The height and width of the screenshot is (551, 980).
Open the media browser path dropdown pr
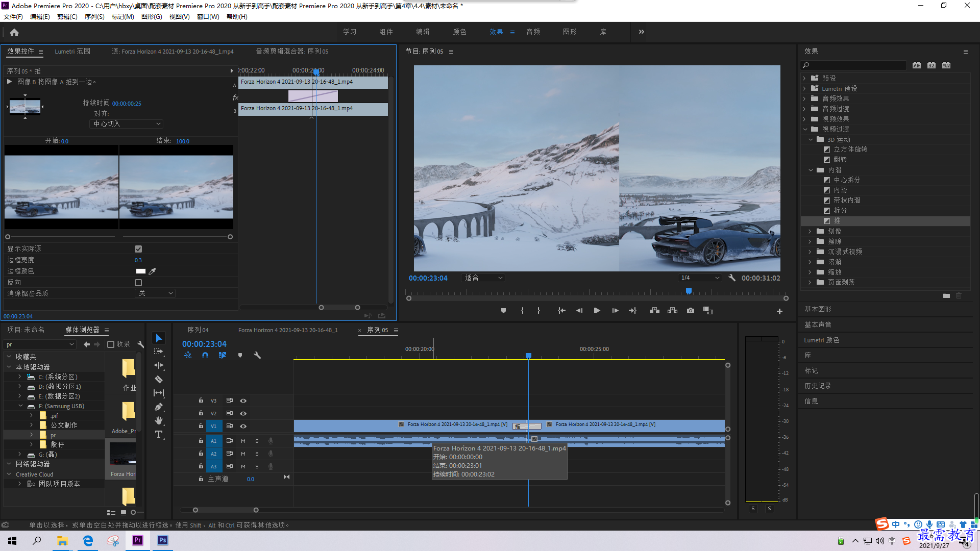coord(40,344)
